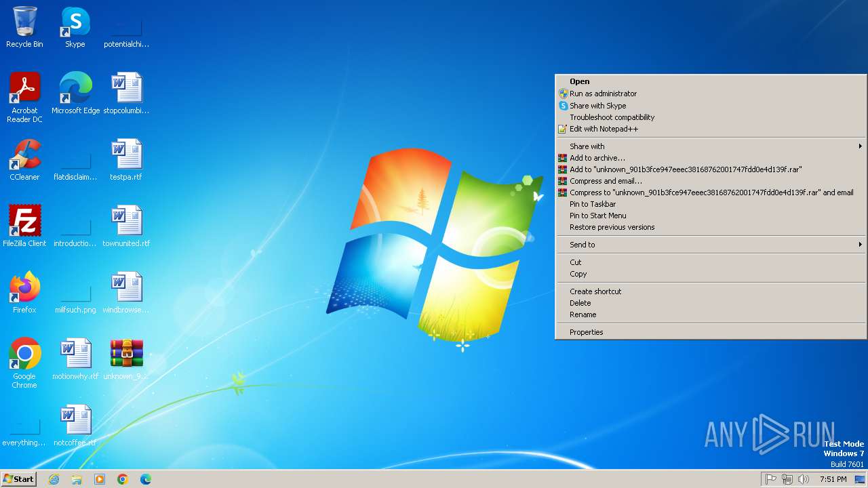Choose Pin to Taskbar

711,204
